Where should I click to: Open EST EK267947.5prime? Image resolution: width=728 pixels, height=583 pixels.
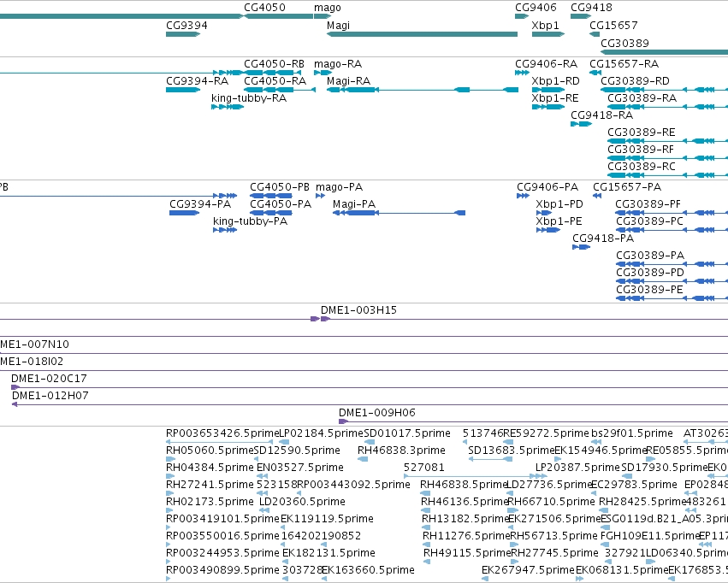(485, 579)
